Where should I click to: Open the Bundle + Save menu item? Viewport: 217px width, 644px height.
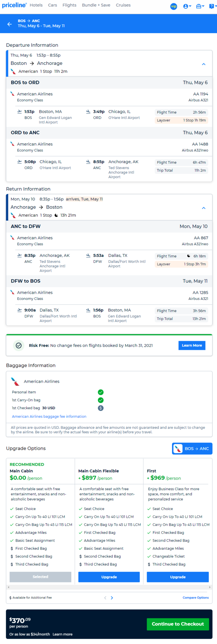pyautogui.click(x=96, y=5)
